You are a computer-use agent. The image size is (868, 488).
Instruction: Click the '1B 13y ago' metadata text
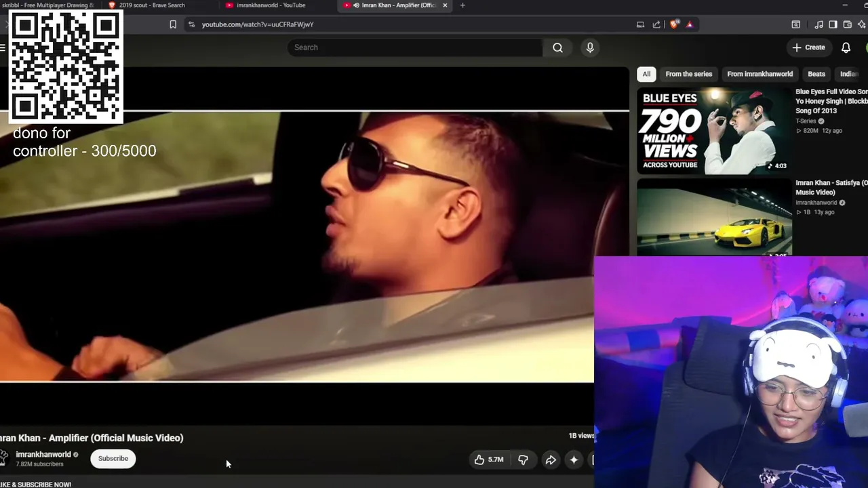point(815,212)
